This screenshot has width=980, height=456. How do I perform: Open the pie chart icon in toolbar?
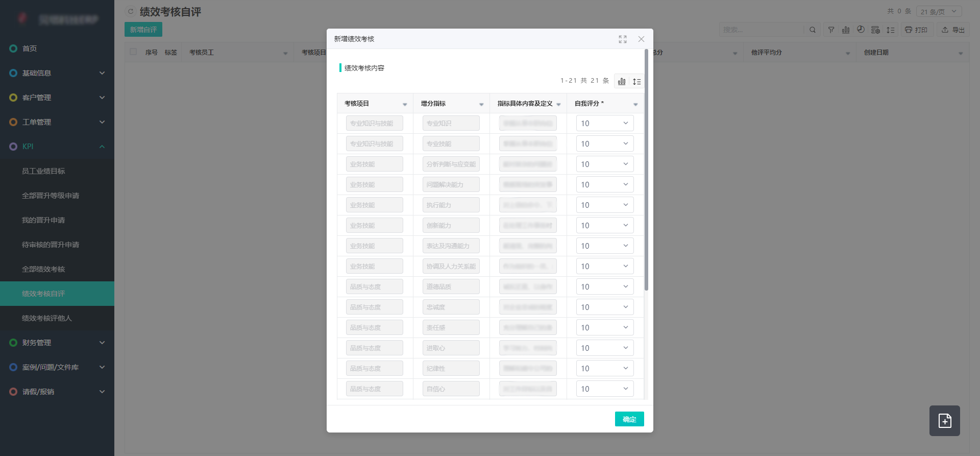click(861, 30)
